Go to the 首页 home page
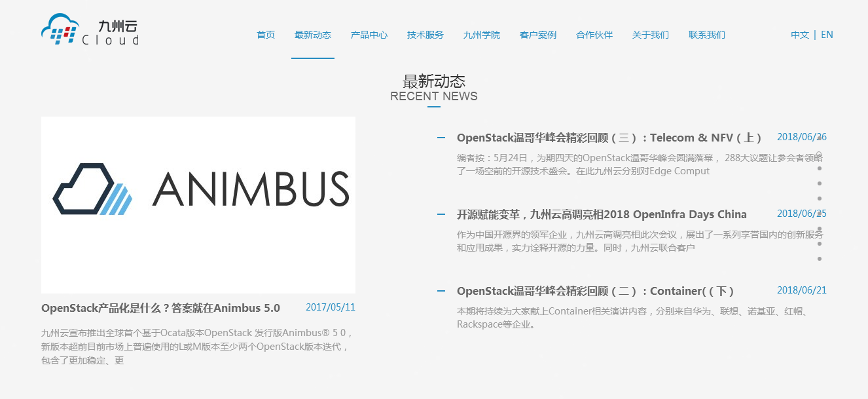This screenshot has width=868, height=399. pos(266,35)
